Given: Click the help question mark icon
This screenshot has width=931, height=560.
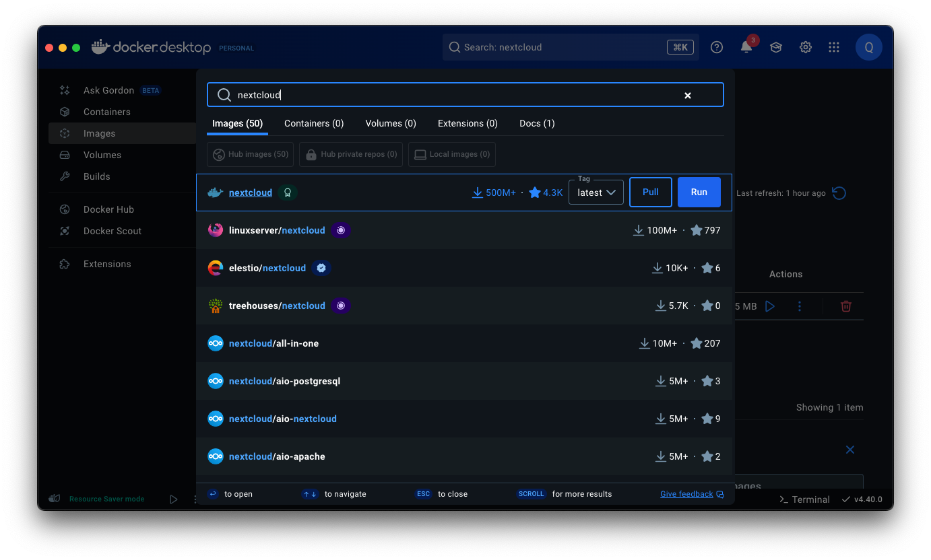Looking at the screenshot, I should click(x=717, y=47).
